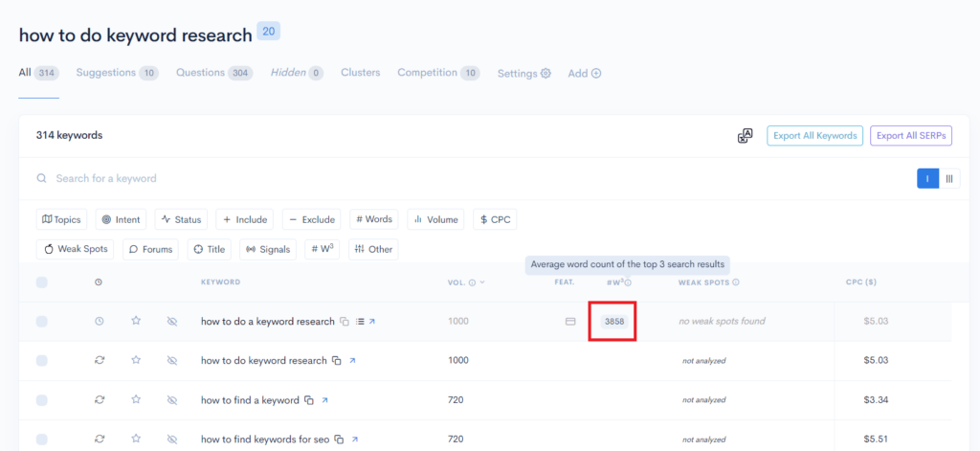Click the info icon next to VOL. header
The image size is (980, 451).
point(472,282)
